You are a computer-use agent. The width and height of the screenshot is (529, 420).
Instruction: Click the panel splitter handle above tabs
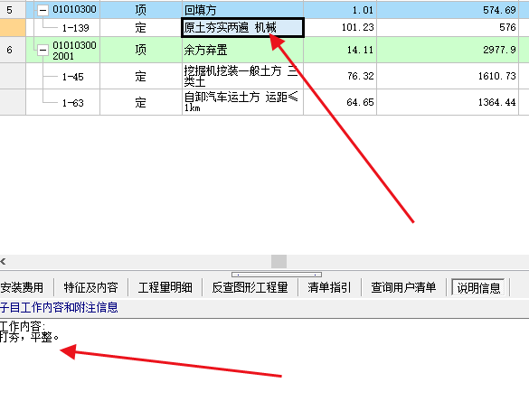(277, 275)
